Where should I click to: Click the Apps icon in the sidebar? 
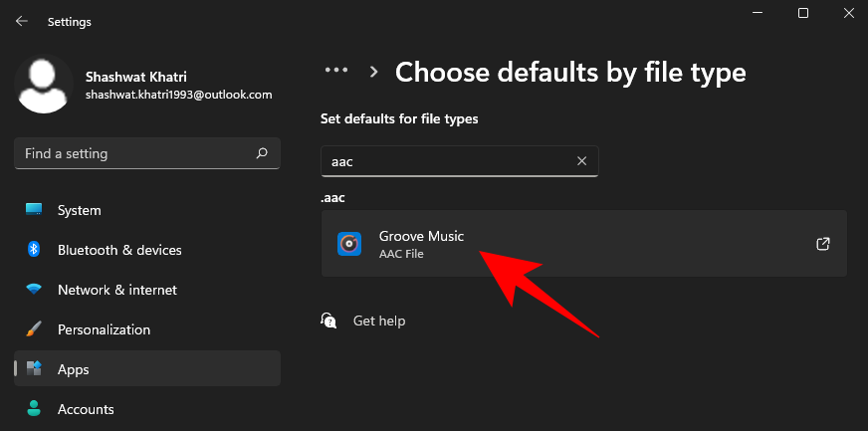[x=34, y=369]
